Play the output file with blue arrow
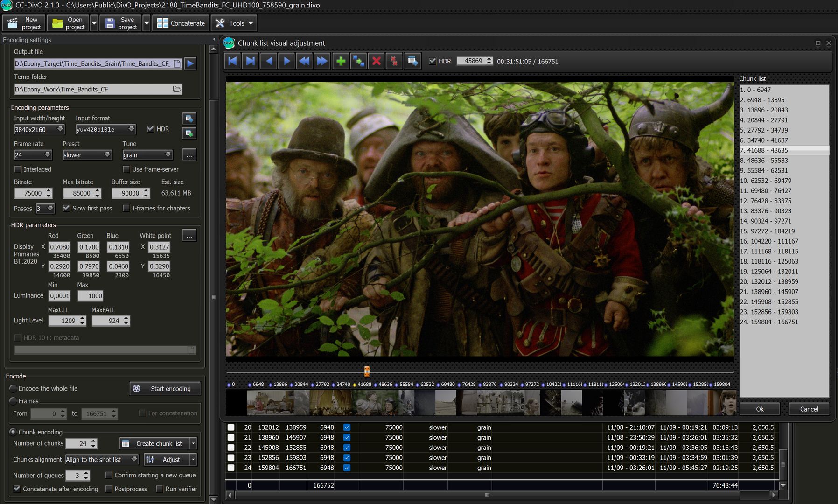Image resolution: width=838 pixels, height=504 pixels. point(190,63)
